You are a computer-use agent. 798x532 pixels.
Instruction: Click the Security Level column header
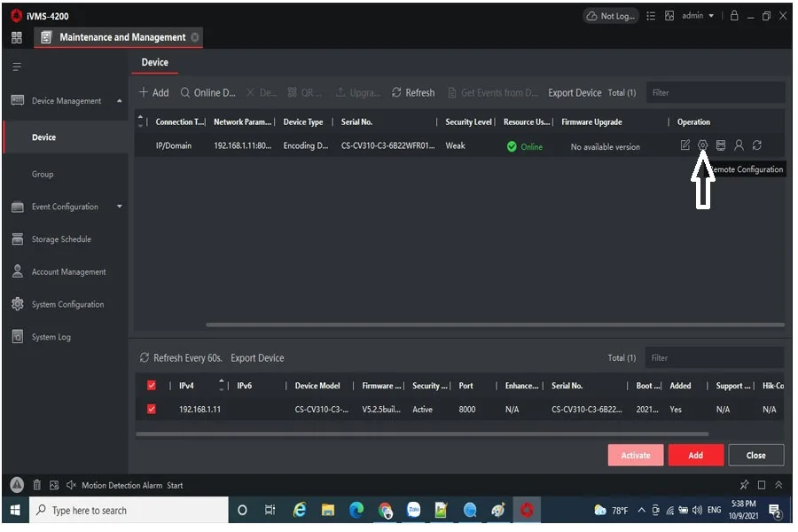pyautogui.click(x=468, y=122)
